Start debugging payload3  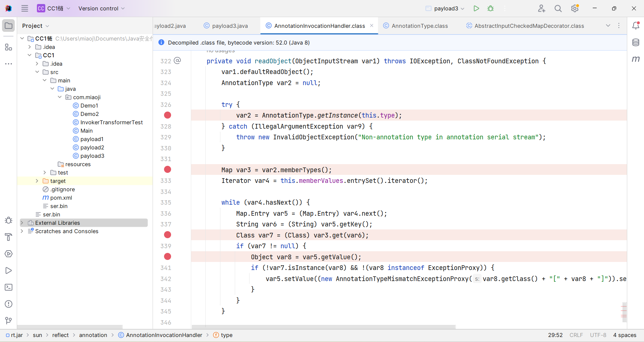click(490, 8)
